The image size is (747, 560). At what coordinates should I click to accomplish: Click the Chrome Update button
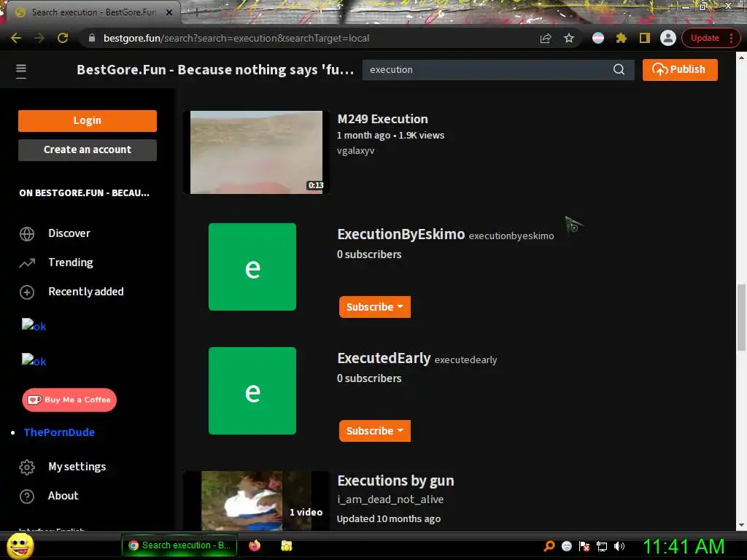point(705,38)
